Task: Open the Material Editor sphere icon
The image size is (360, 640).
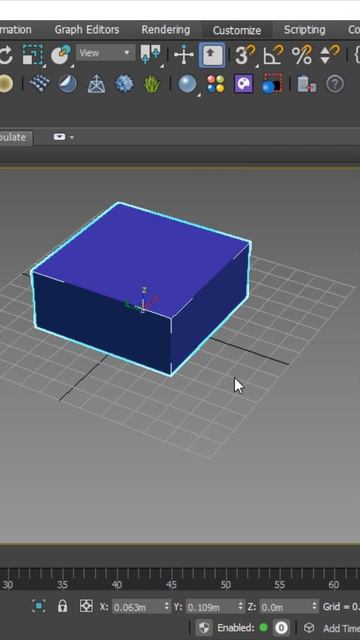Action: pos(187,84)
